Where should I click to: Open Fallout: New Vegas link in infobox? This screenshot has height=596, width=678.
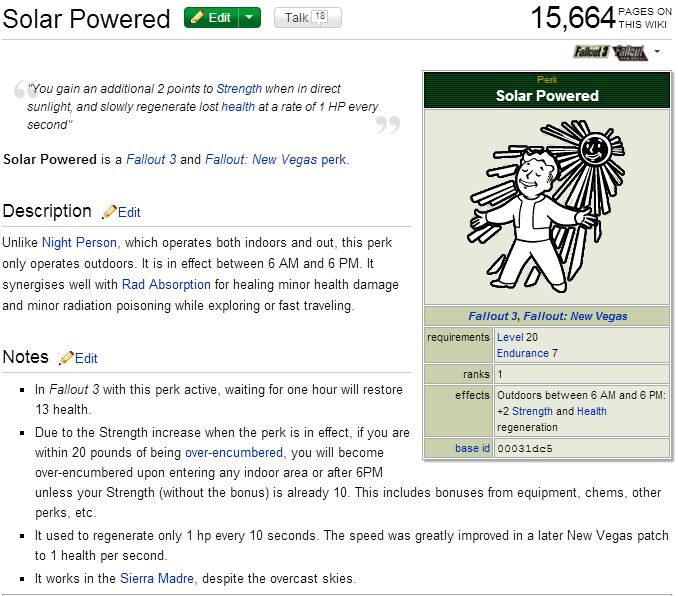575,316
